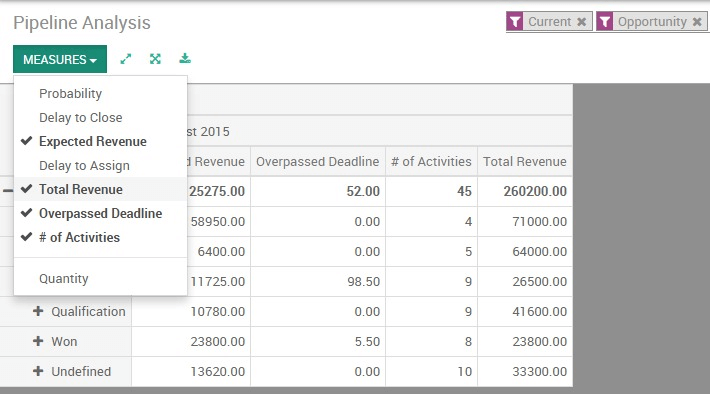This screenshot has height=394, width=710.
Task: Remove the Opportunity filter tag
Action: [697, 22]
